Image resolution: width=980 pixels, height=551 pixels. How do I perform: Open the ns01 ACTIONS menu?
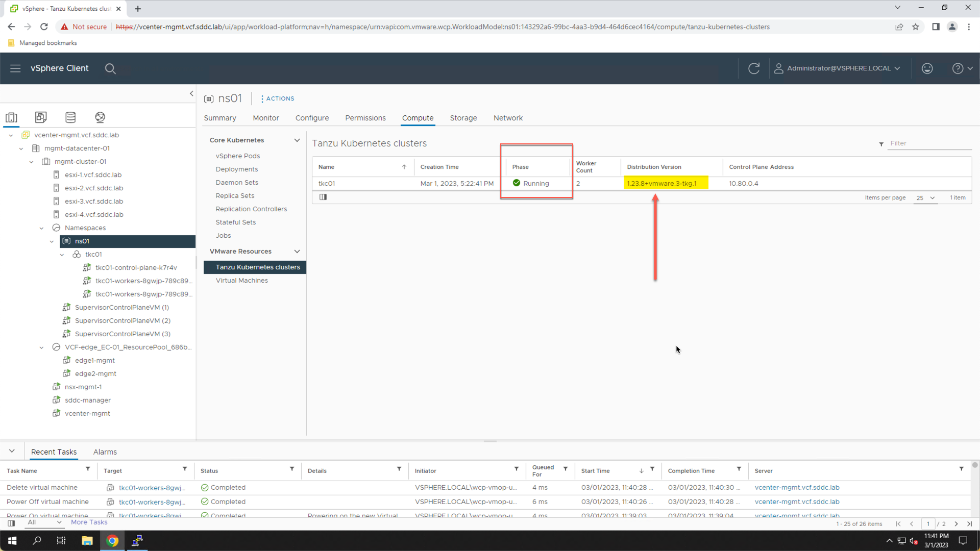point(277,98)
